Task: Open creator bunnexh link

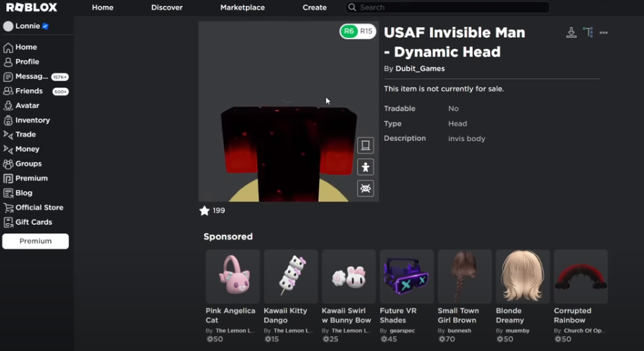Action: coord(459,331)
